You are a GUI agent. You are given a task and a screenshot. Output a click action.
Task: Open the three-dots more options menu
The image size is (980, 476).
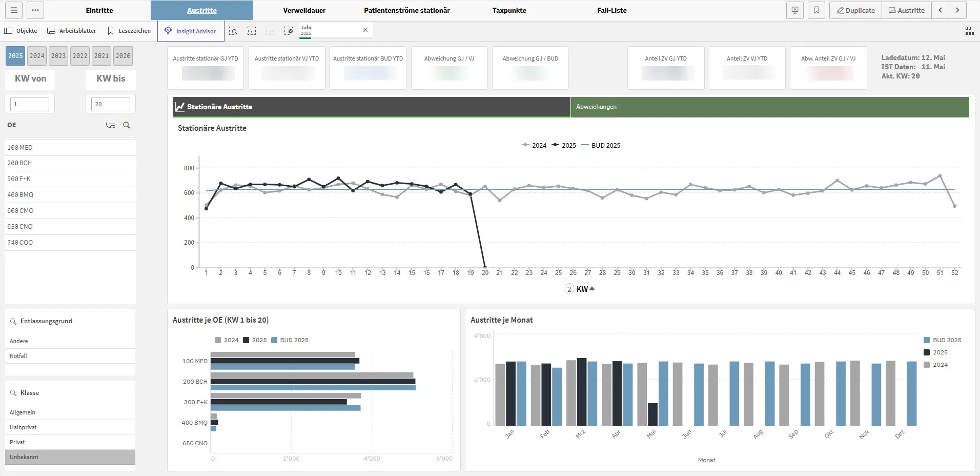coord(35,10)
